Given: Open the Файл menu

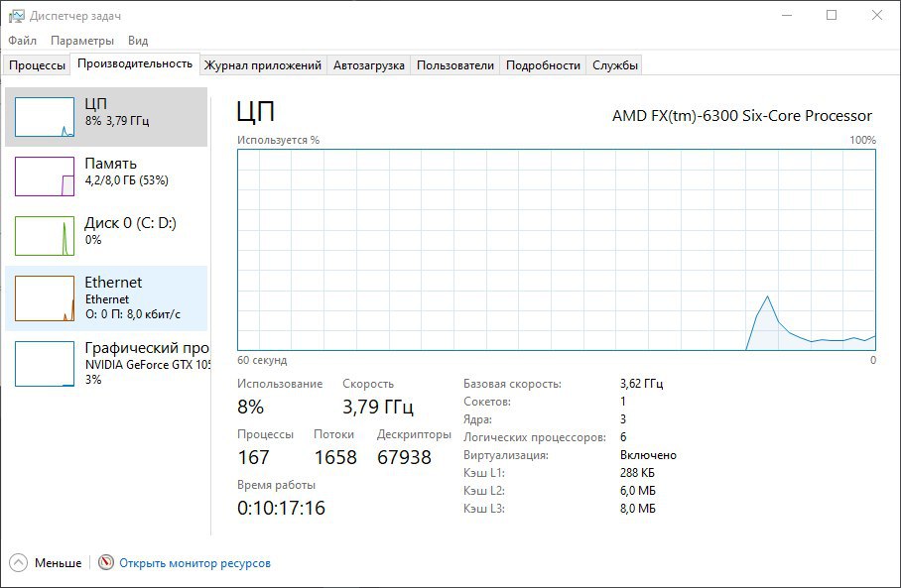Looking at the screenshot, I should (23, 41).
